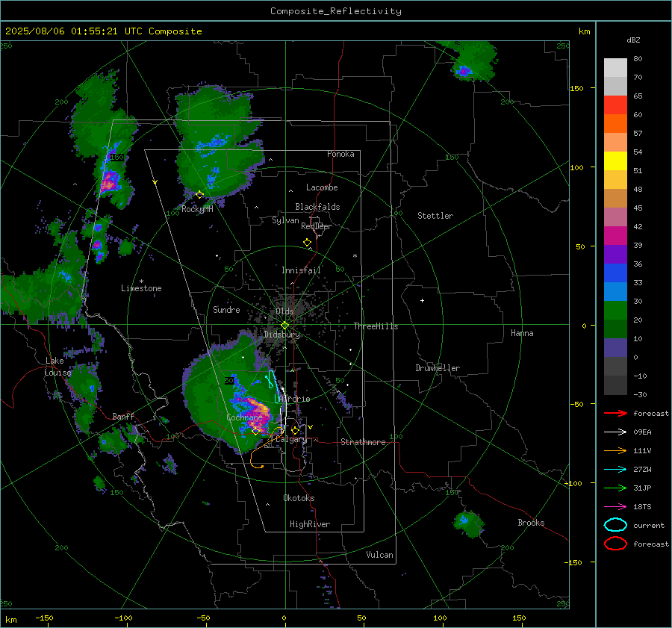
Task: Click the Sundre town label
Action: point(226,310)
